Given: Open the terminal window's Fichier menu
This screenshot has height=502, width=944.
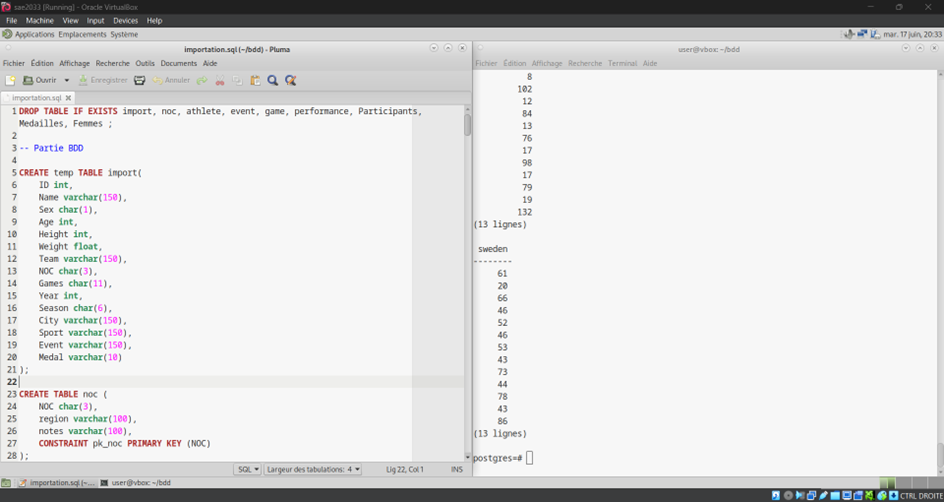Looking at the screenshot, I should [x=486, y=63].
